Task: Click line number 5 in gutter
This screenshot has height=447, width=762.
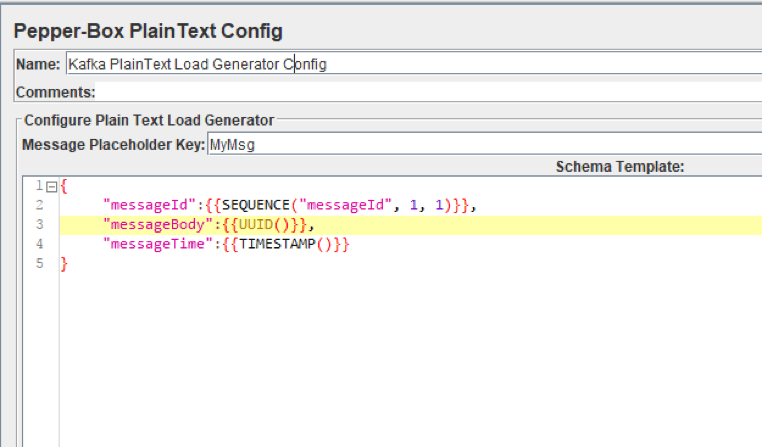Action: [39, 263]
